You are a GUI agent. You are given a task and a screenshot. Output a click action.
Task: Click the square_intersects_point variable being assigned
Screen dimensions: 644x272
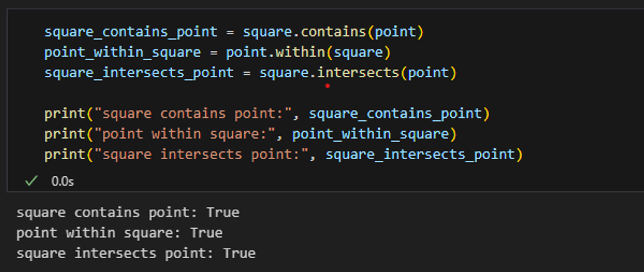tap(139, 73)
